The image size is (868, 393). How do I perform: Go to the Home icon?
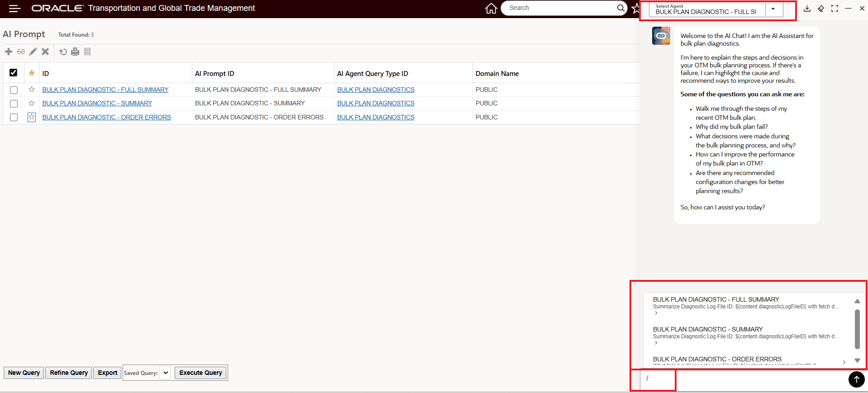[491, 8]
